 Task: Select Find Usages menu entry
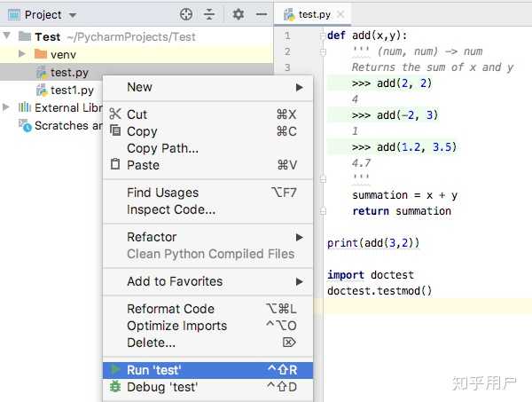point(163,193)
